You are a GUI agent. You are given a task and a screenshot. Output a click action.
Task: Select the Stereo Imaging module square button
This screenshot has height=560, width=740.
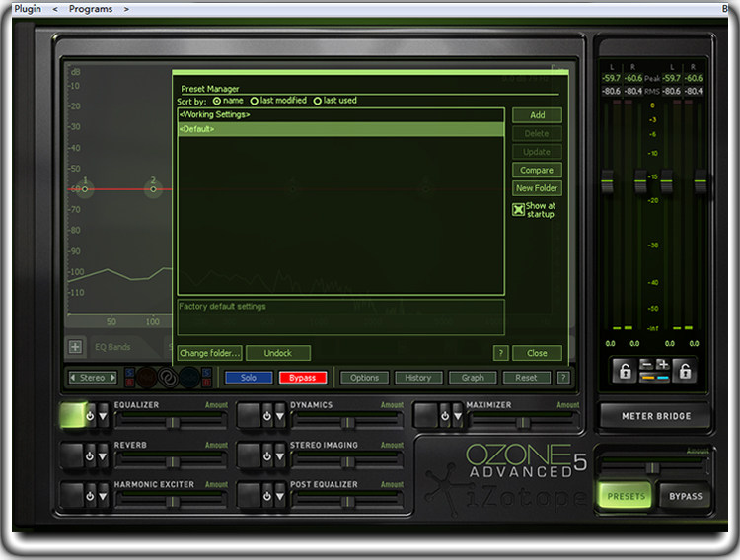(250, 455)
